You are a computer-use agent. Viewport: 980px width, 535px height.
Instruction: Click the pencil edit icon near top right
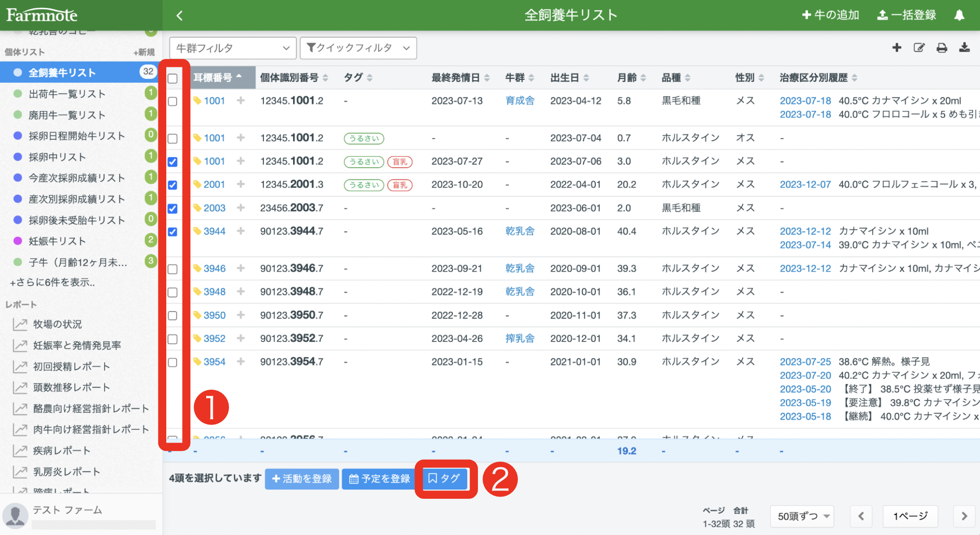[919, 47]
